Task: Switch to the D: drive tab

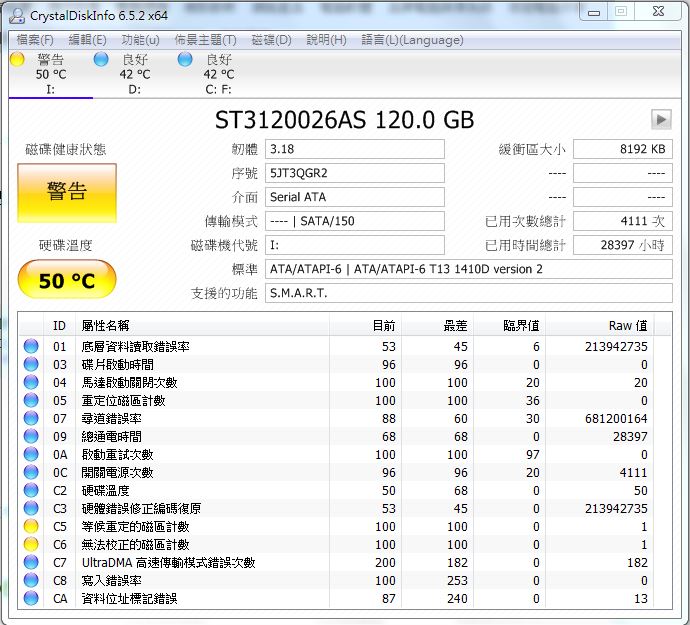Action: (135, 74)
